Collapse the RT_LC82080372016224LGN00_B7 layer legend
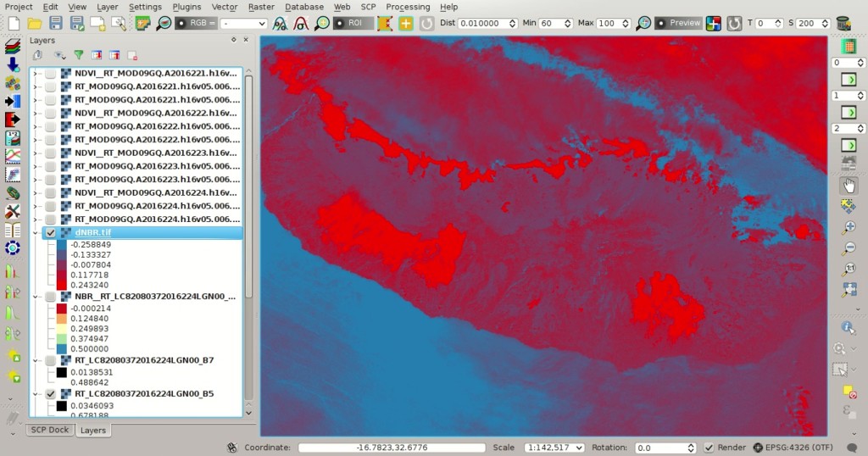The height and width of the screenshot is (456, 868). coord(36,360)
